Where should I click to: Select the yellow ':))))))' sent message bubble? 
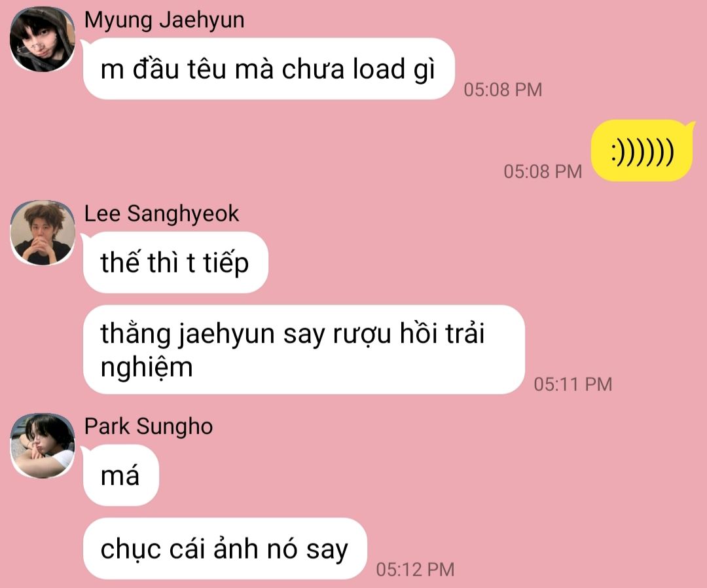pyautogui.click(x=642, y=151)
